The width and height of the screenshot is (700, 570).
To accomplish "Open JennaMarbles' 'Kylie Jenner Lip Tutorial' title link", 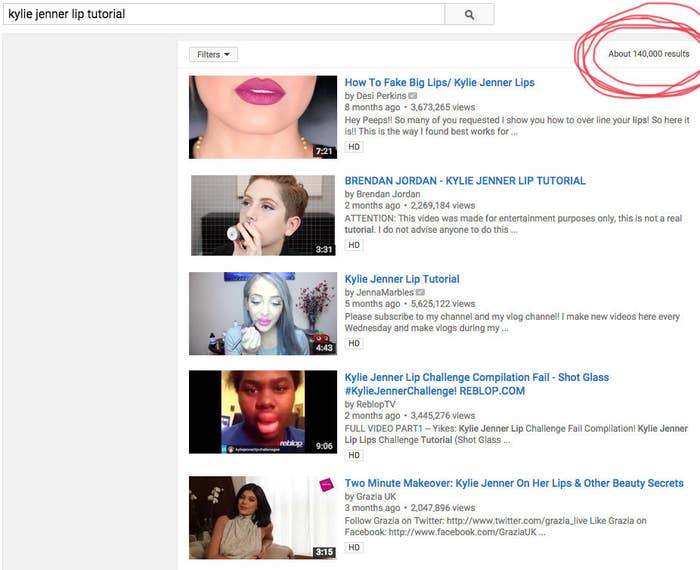I will [x=402, y=279].
